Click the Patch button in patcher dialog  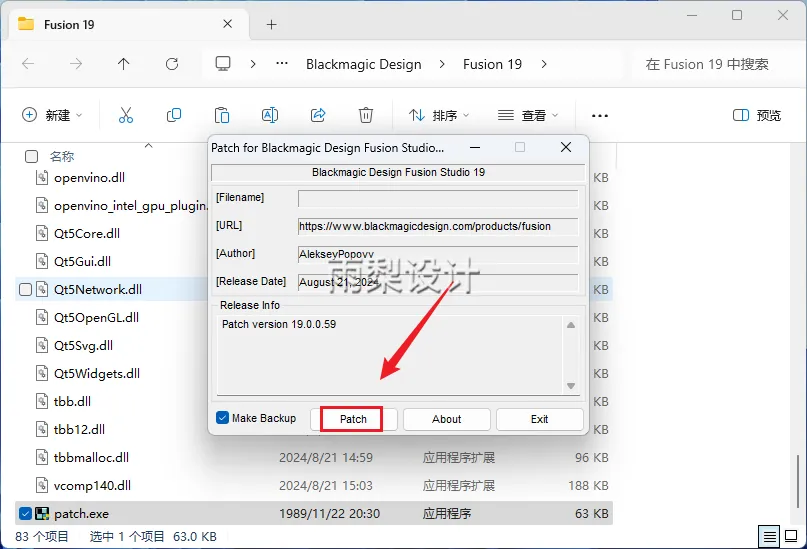[353, 419]
